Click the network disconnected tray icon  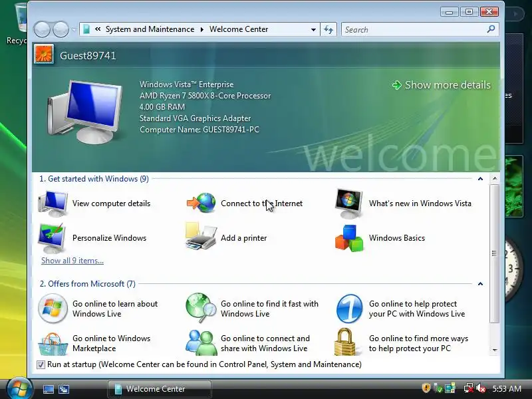469,388
